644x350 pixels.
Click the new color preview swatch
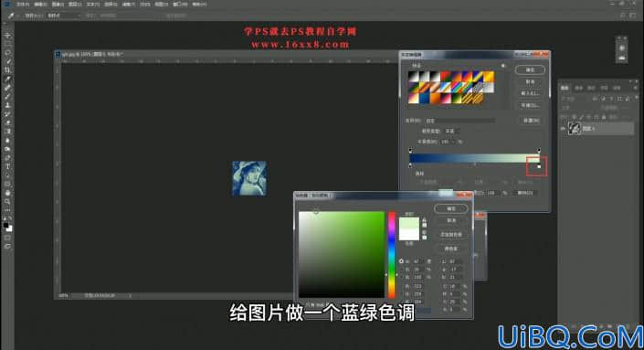[409, 224]
